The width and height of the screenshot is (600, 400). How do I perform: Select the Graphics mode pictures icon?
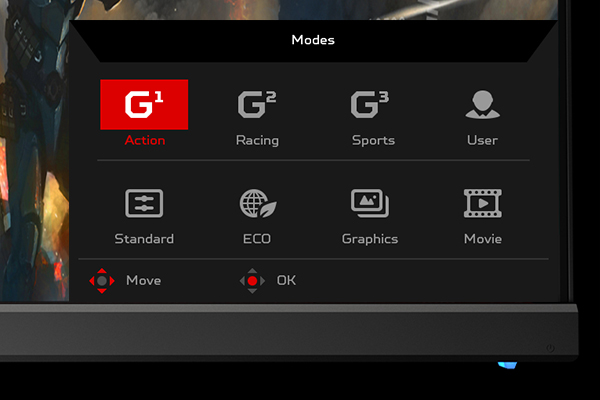coord(370,203)
